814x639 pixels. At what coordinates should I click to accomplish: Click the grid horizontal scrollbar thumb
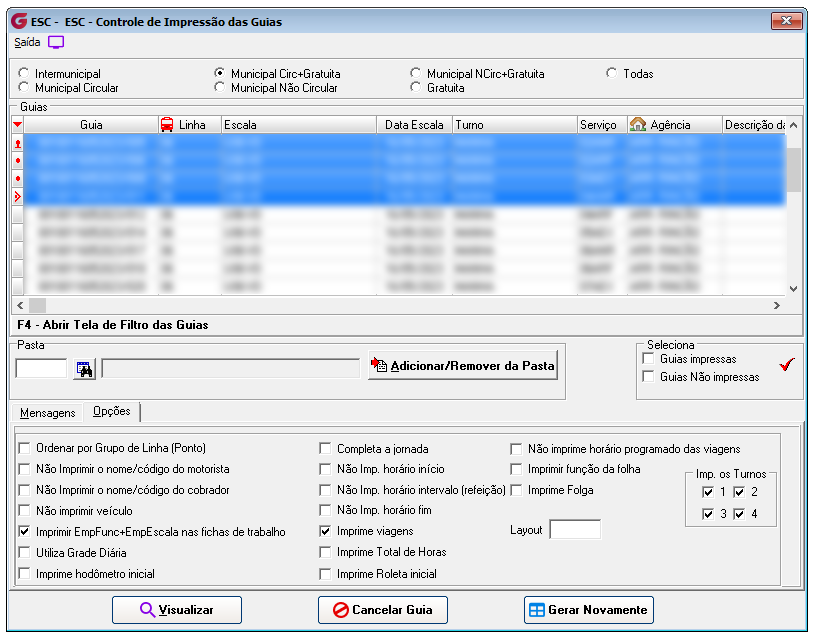(x=37, y=305)
